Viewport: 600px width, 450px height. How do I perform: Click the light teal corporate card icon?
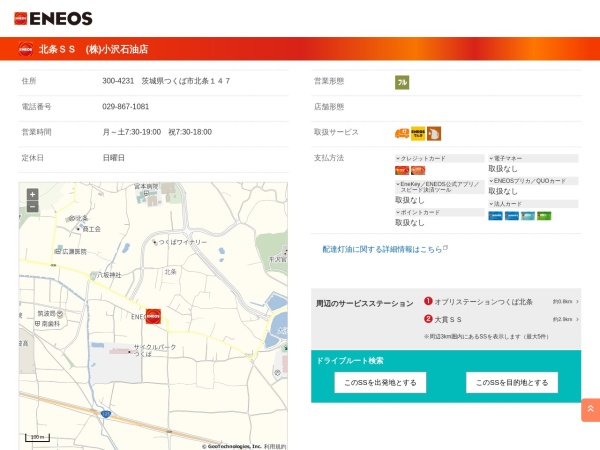528,216
